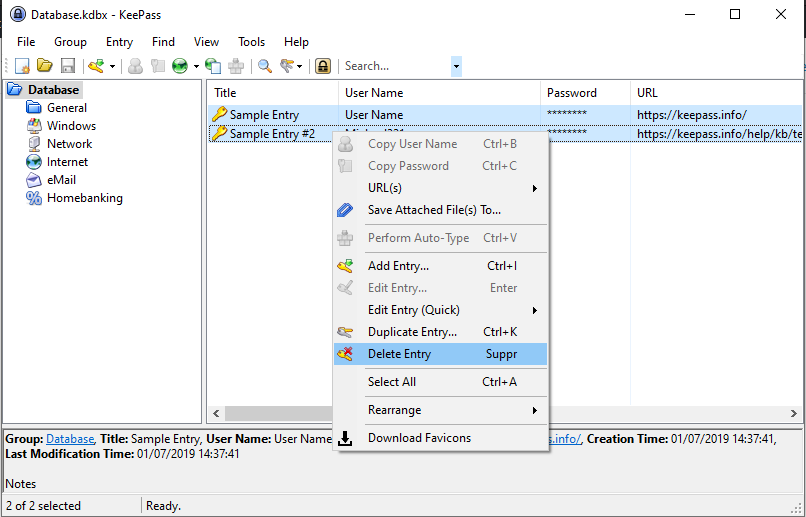Viewport: 806px width, 517px height.
Task: Click the Copy Password toolbar icon
Action: [x=158, y=66]
